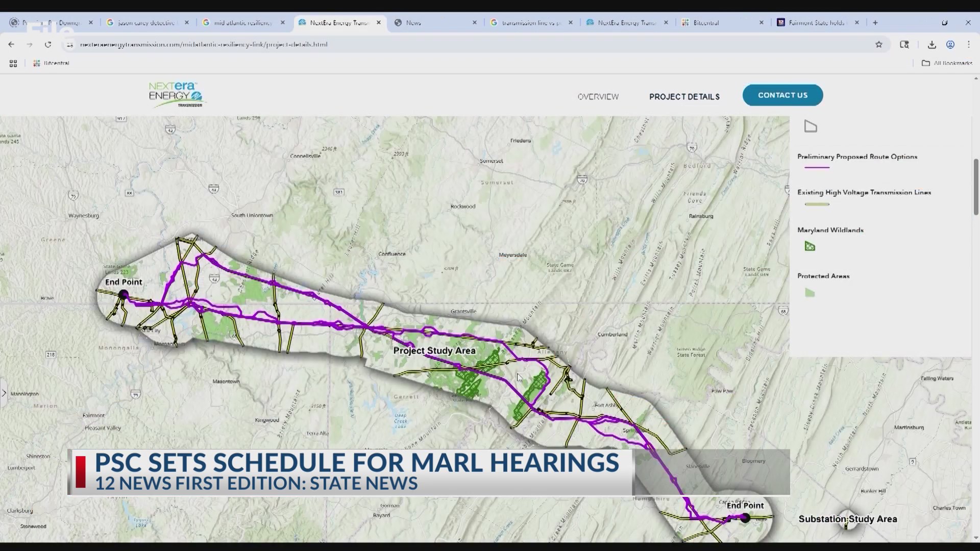Open the Chrome three-dot menu
980x551 pixels.
[x=968, y=44]
